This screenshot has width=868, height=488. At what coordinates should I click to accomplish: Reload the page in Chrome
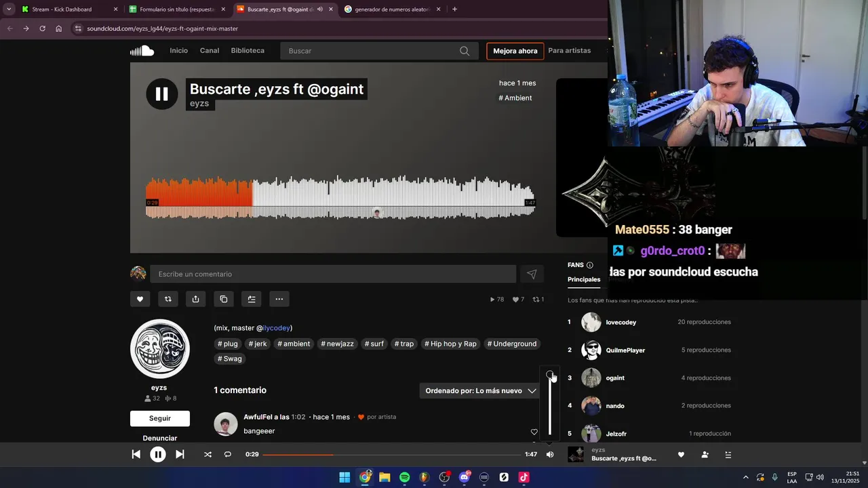click(x=42, y=28)
